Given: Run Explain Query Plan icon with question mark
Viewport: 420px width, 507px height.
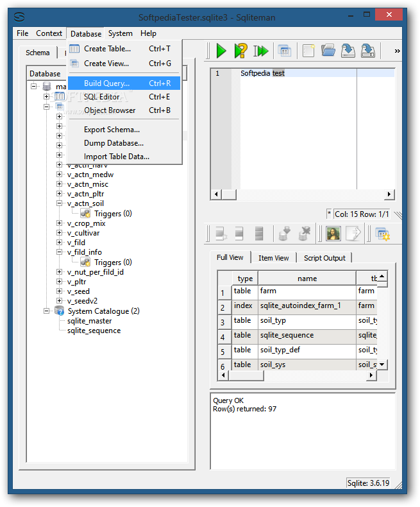Looking at the screenshot, I should 240,51.
